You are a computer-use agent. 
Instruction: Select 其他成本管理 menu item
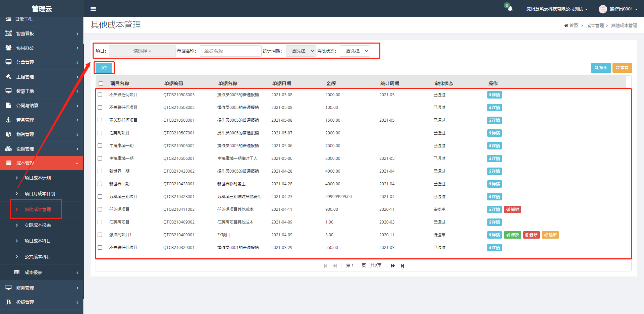(38, 209)
